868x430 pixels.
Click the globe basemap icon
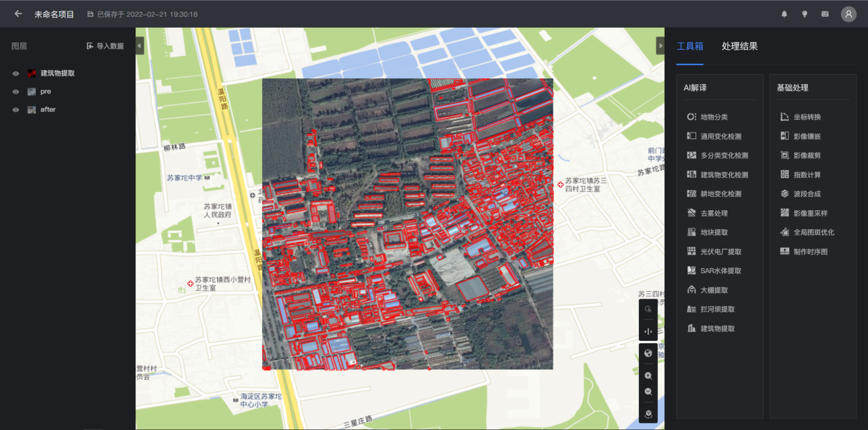(648, 354)
